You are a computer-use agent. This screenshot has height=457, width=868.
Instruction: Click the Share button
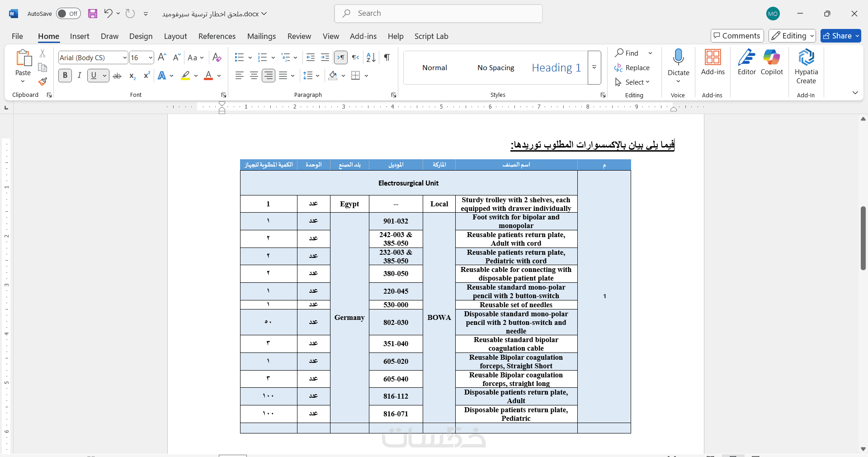click(841, 36)
